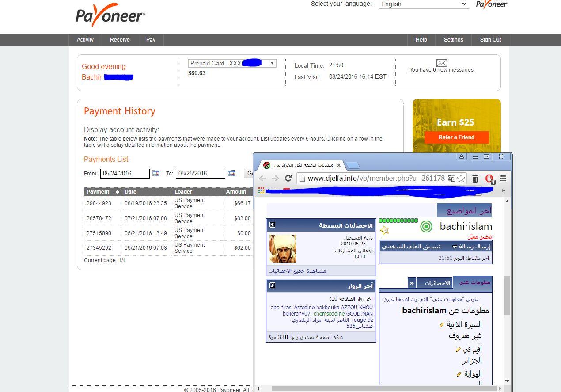Click the bachirislam avatar thumbnail
Viewport: 561px width, 392px height.
pyautogui.click(x=283, y=249)
